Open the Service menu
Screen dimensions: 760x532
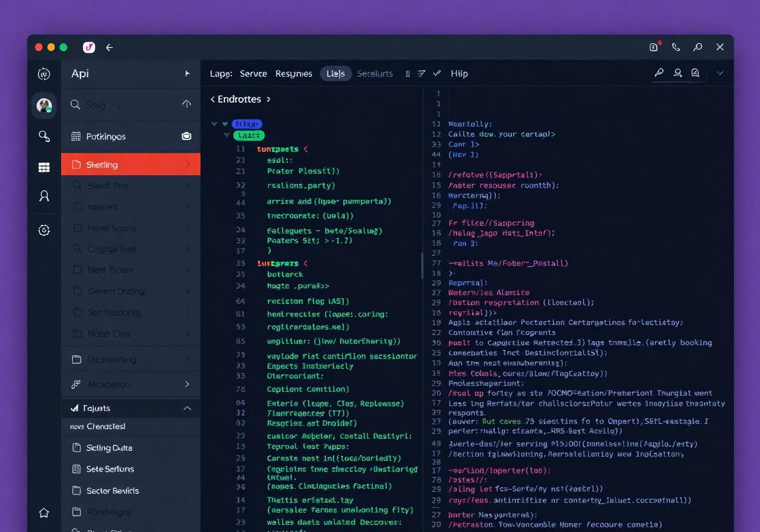pyautogui.click(x=253, y=74)
